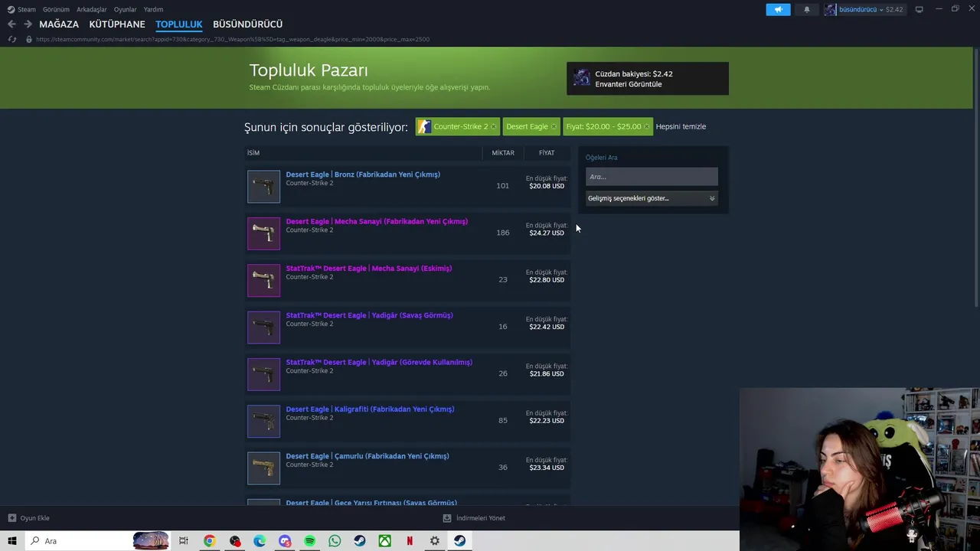Go back with the left arrow
980x551 pixels.
pos(11,24)
